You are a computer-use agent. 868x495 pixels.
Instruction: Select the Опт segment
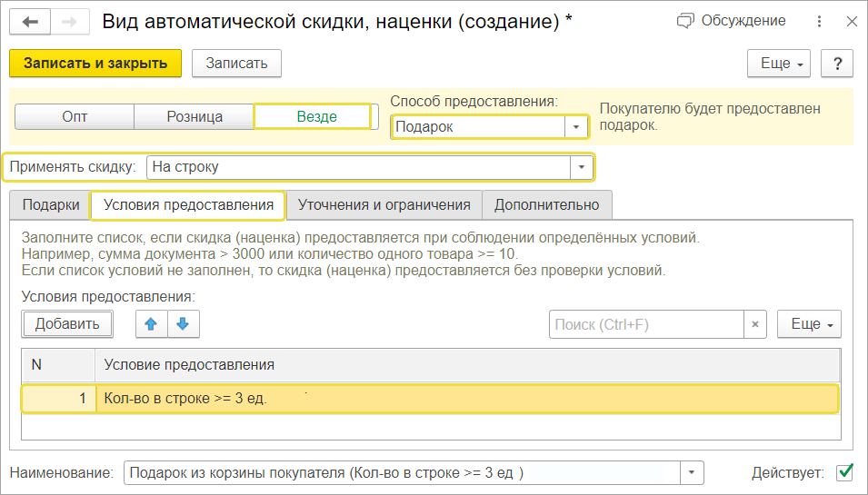[75, 117]
